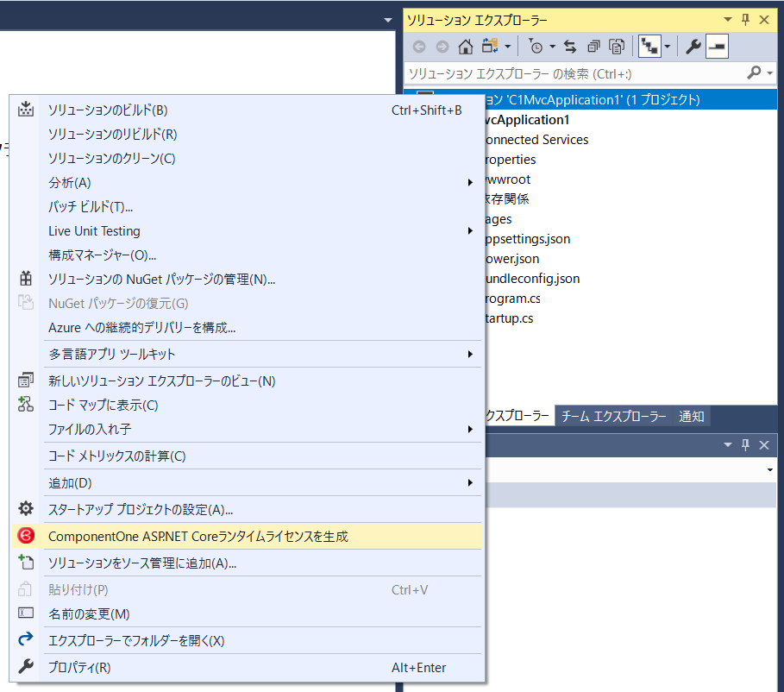Toggle the class view diagram button
This screenshot has width=784, height=692.
(649, 47)
